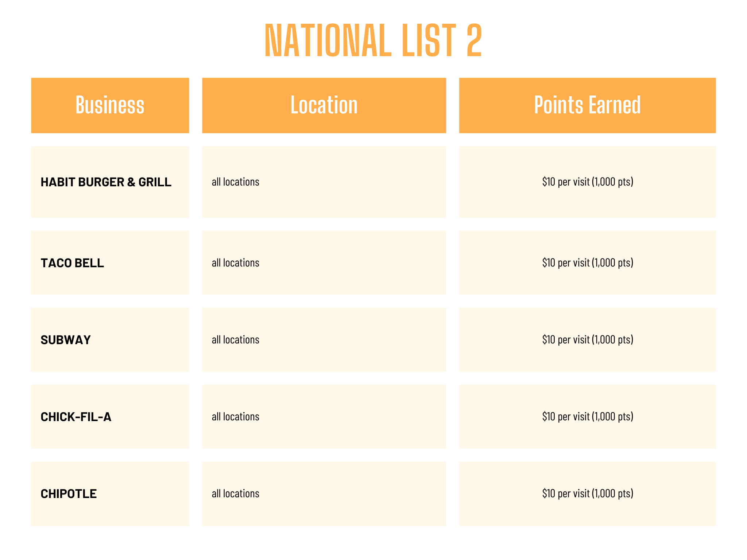Click the Taco Bell business cell
747x560 pixels.
[72, 263]
